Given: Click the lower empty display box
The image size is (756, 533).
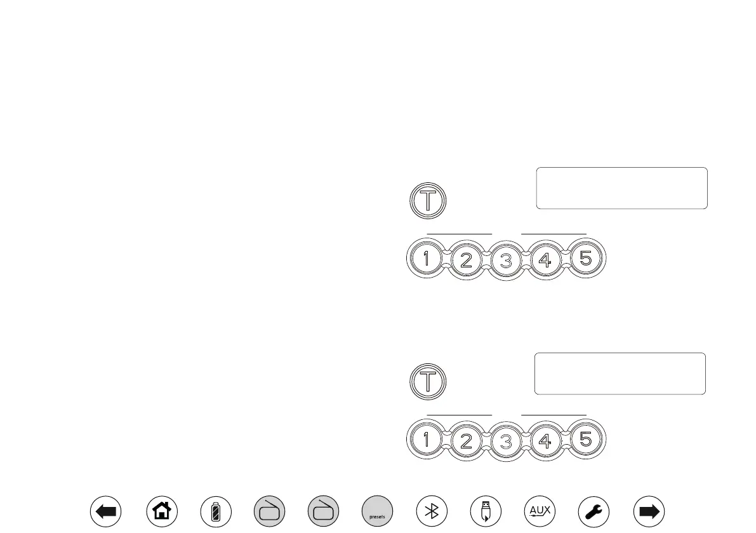Looking at the screenshot, I should coord(620,374).
